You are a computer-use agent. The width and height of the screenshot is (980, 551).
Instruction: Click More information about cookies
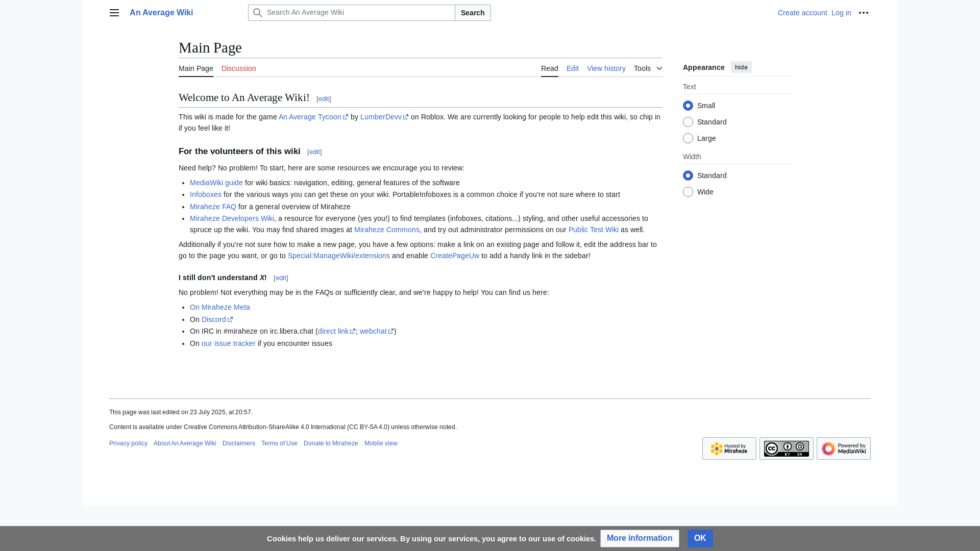click(640, 538)
